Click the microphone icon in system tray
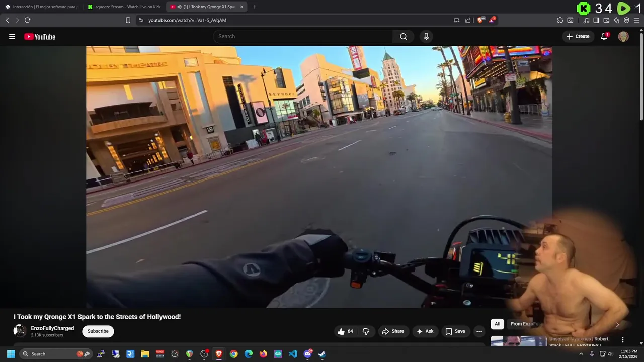 [592, 354]
